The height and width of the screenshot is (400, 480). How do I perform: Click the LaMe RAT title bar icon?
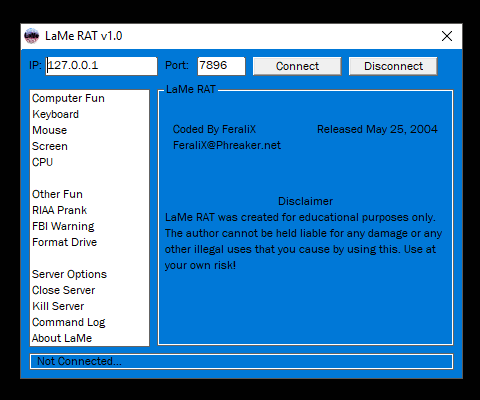[x=32, y=36]
